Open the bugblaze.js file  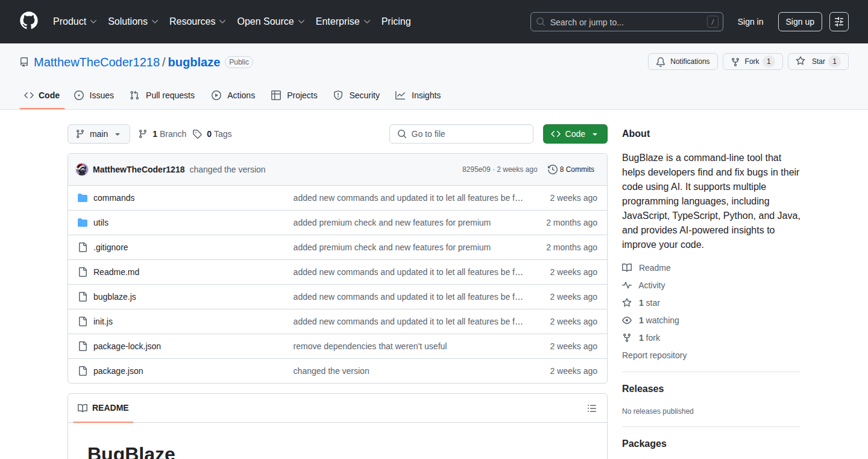click(x=115, y=297)
